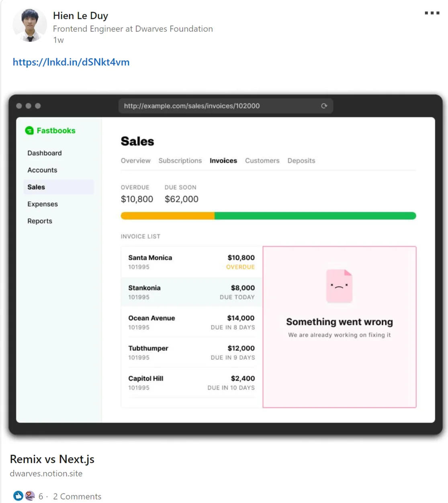Screen dimensions: 448x503
Task: Open the 2 Comments link
Action: coord(77,497)
